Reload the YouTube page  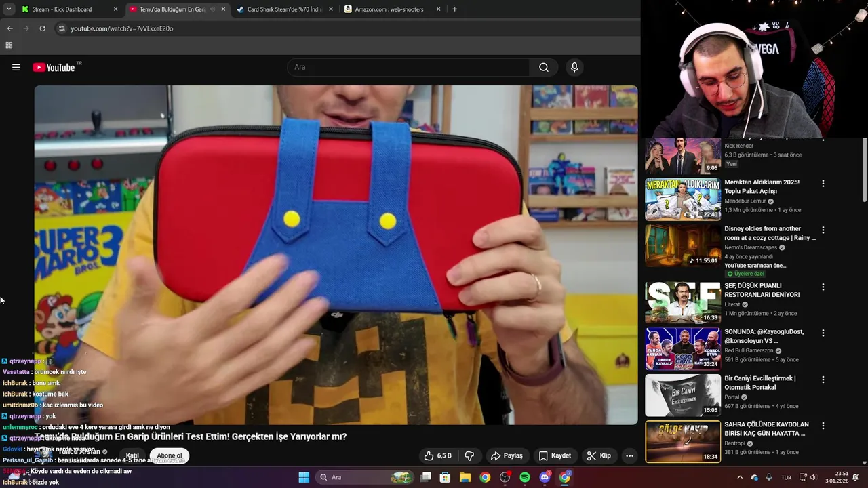tap(42, 28)
